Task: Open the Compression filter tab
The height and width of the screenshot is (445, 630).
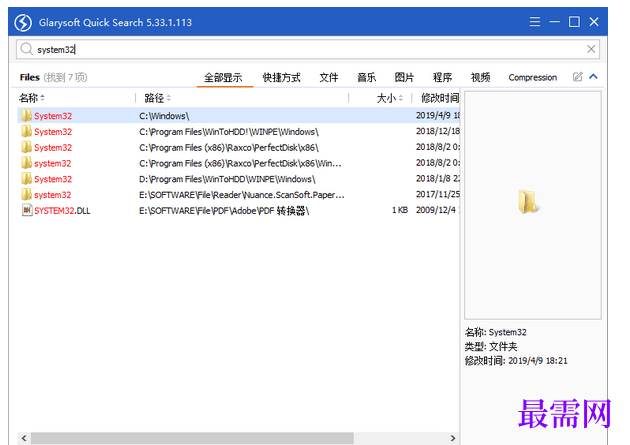Action: (533, 78)
